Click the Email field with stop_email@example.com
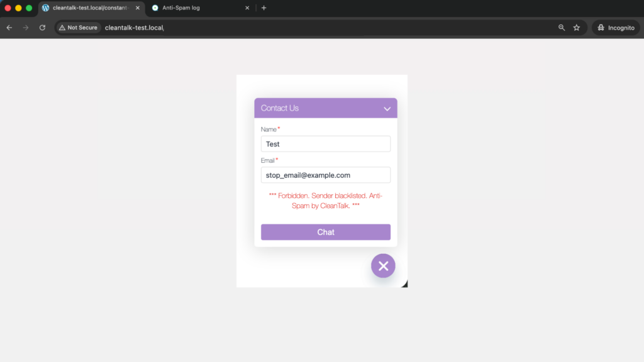 pyautogui.click(x=326, y=175)
